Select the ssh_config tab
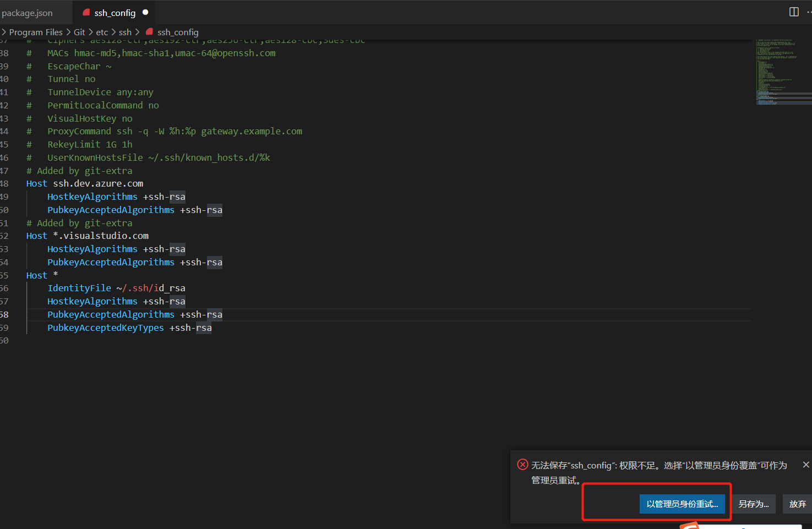This screenshot has height=529, width=812. pos(115,12)
